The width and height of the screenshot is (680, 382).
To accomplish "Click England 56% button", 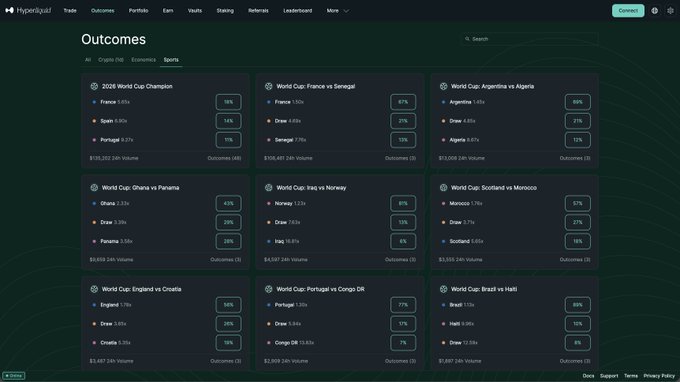I will 229,305.
